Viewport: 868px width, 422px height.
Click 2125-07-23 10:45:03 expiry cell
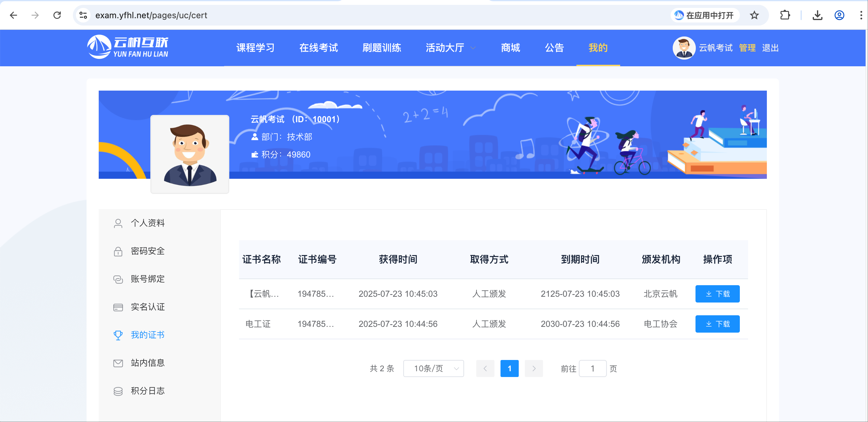tap(580, 294)
